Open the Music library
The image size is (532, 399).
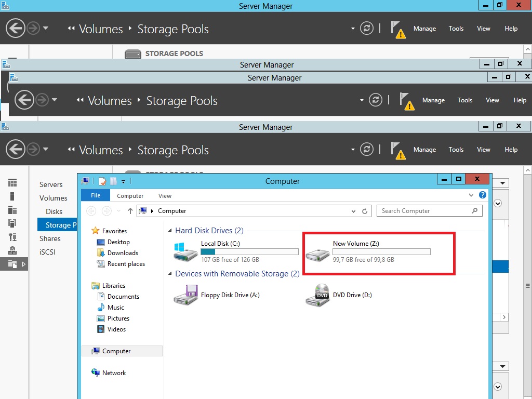[116, 308]
